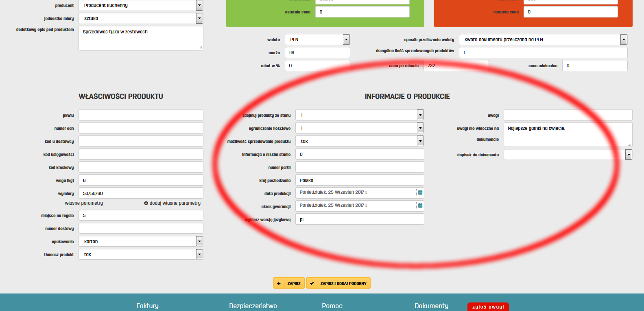This screenshot has width=644, height=311.
Task: Click the własne parametry label
Action: point(84,203)
